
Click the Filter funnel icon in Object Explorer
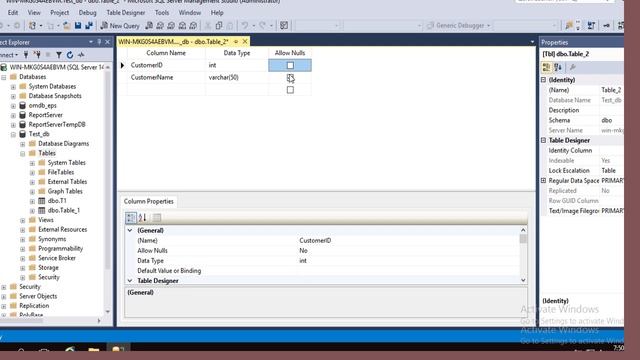tap(59, 55)
